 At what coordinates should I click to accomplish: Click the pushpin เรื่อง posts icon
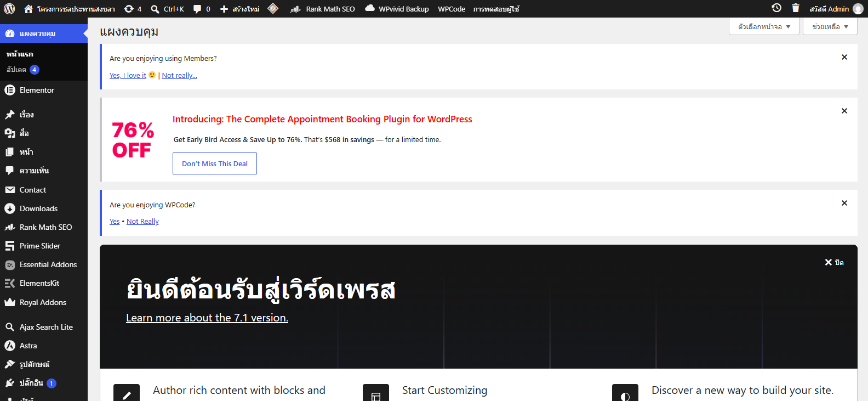click(10, 115)
